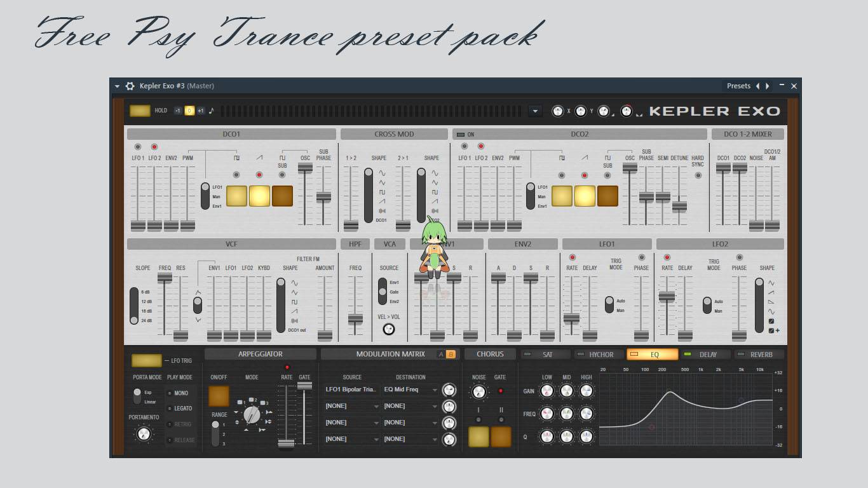868x488 pixels.
Task: Switch to the DELAY effect tab
Action: pos(705,355)
